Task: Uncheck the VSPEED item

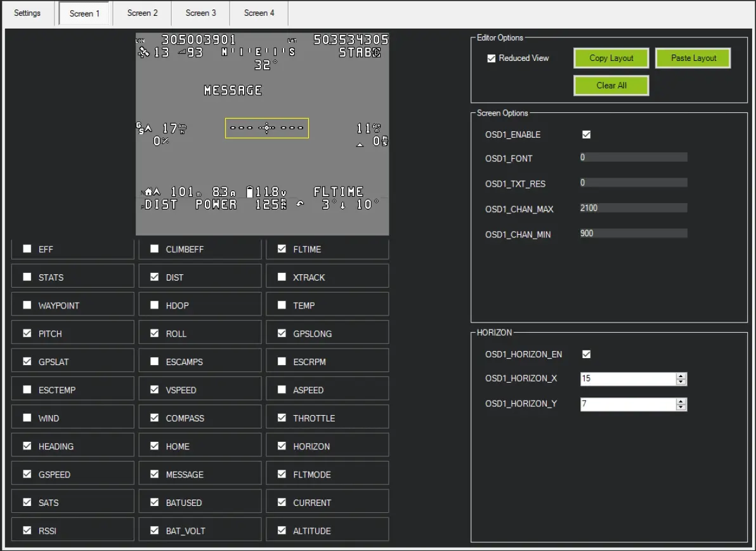Action: pyautogui.click(x=154, y=389)
